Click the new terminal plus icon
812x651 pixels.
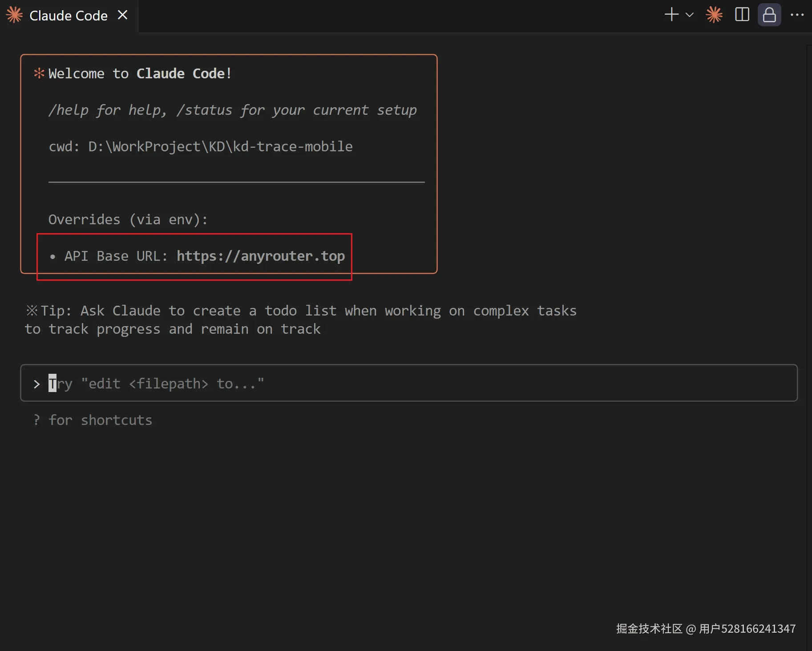671,15
